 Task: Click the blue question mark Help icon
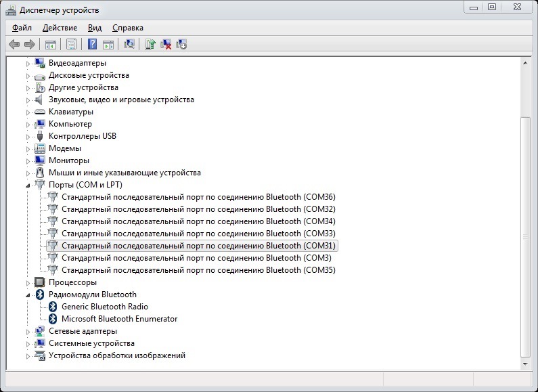pos(92,44)
